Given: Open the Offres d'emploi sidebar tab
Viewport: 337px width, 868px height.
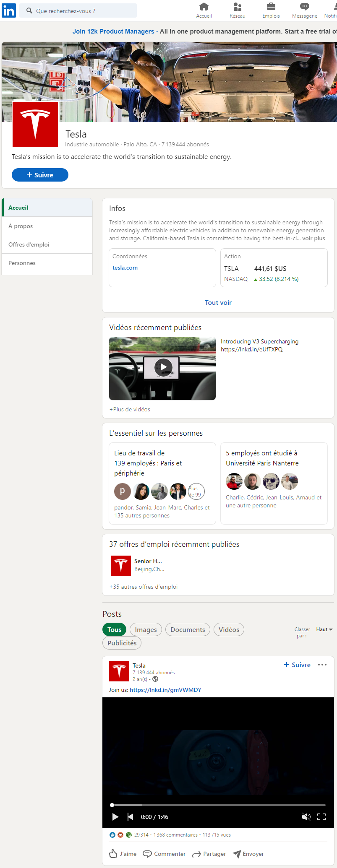Looking at the screenshot, I should coord(47,244).
